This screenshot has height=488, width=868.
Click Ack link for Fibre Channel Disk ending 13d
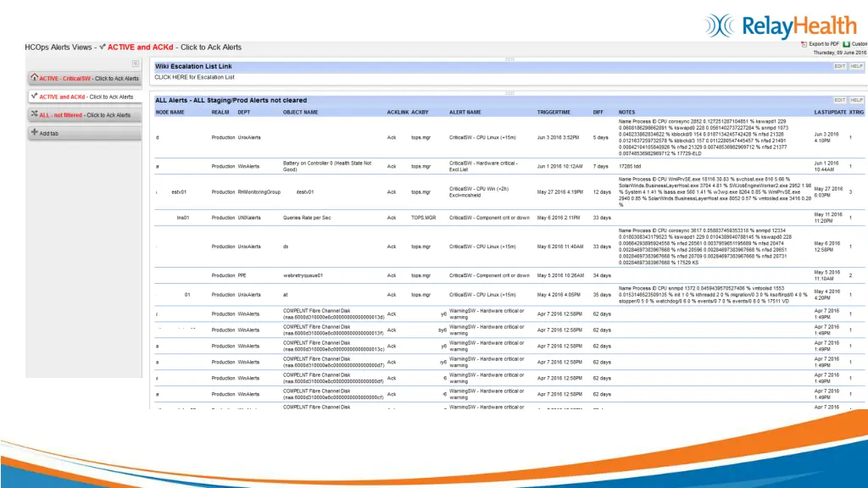point(392,314)
